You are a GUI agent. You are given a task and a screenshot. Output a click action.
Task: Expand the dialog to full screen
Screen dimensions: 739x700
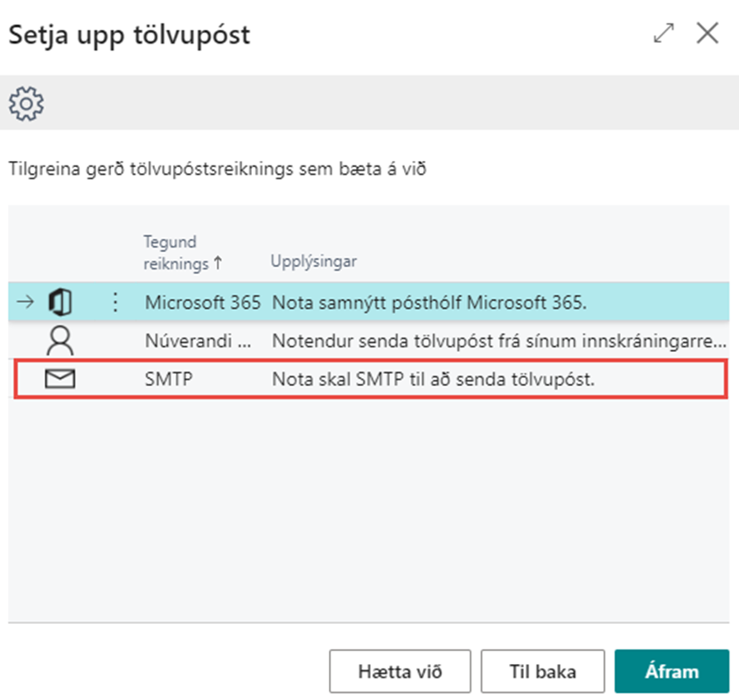(x=664, y=34)
